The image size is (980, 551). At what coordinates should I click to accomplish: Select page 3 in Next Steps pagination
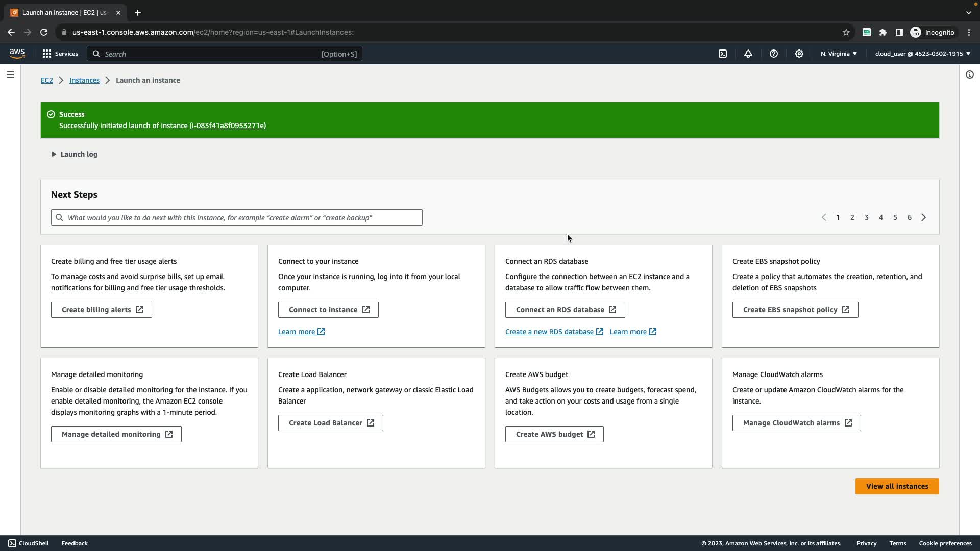pyautogui.click(x=867, y=217)
